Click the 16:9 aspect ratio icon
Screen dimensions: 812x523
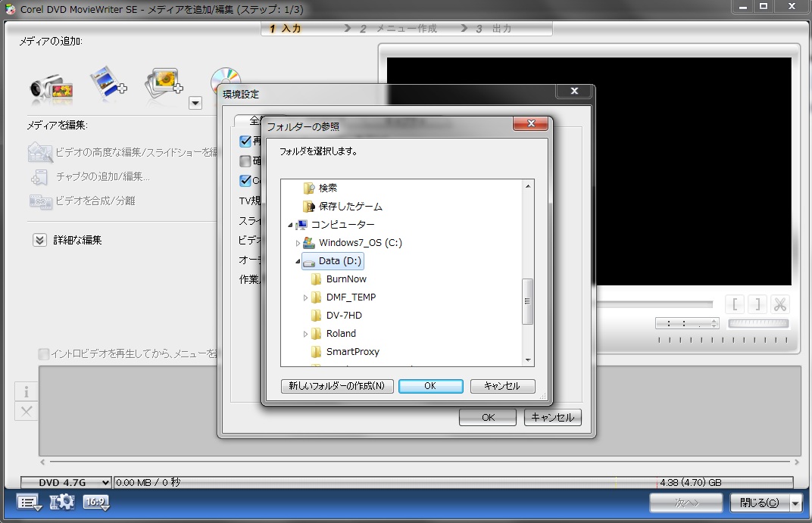[96, 503]
